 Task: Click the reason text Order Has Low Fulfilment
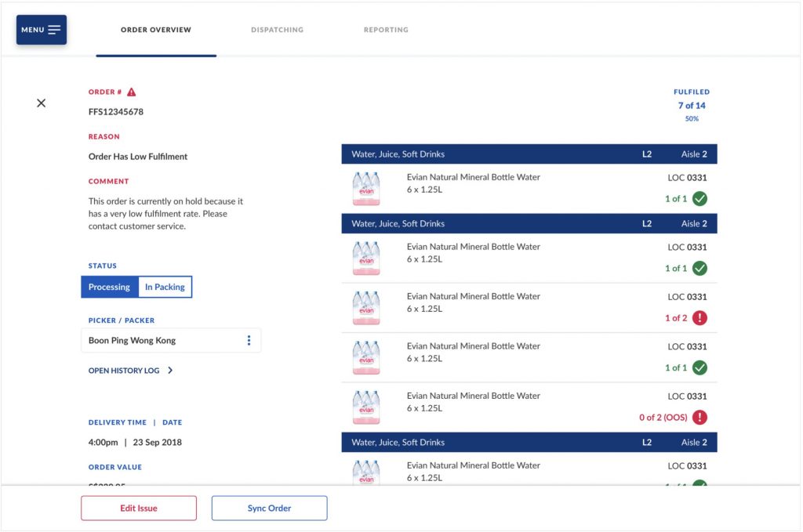138,157
